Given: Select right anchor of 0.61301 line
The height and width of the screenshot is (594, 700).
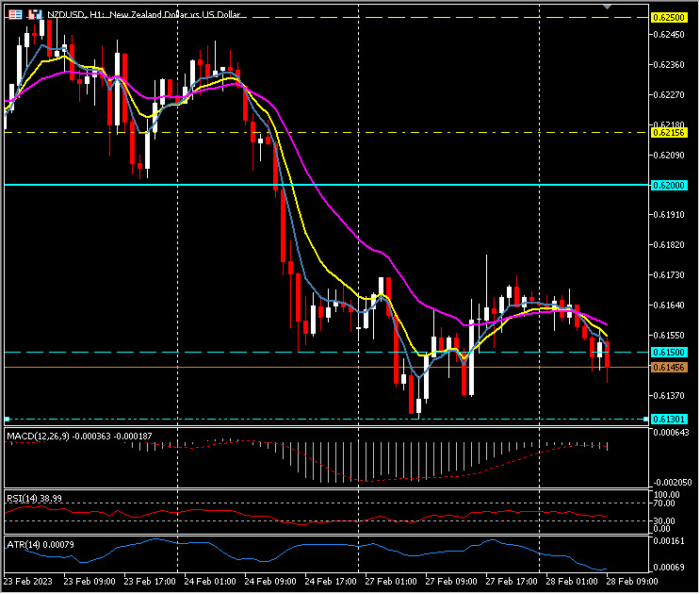Looking at the screenshot, I should pos(645,419).
